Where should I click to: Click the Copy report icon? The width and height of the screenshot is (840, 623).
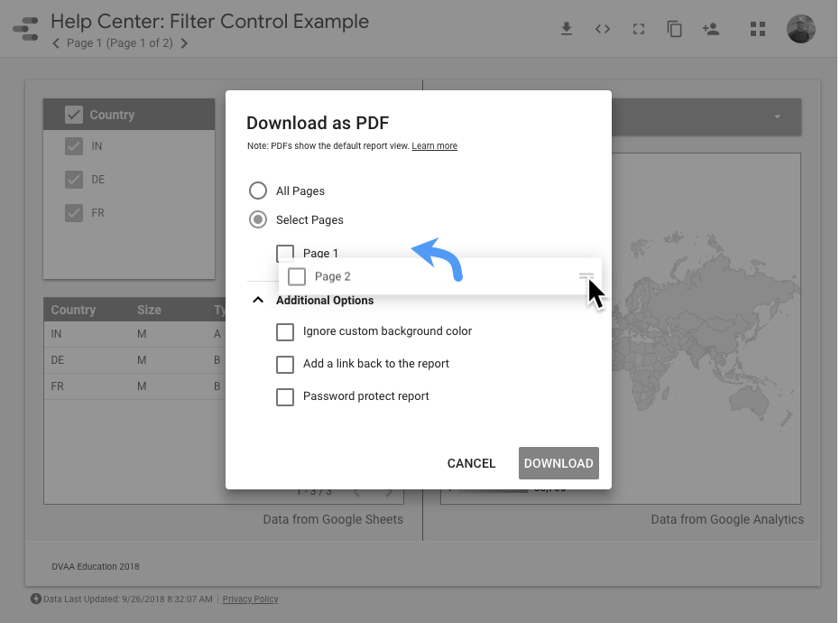(x=674, y=28)
